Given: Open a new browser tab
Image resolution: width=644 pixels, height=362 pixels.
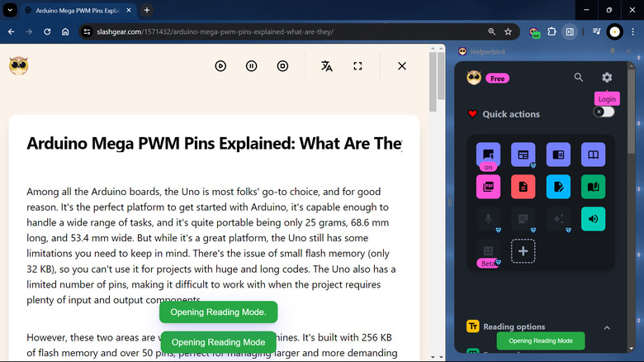Looking at the screenshot, I should pos(147,10).
